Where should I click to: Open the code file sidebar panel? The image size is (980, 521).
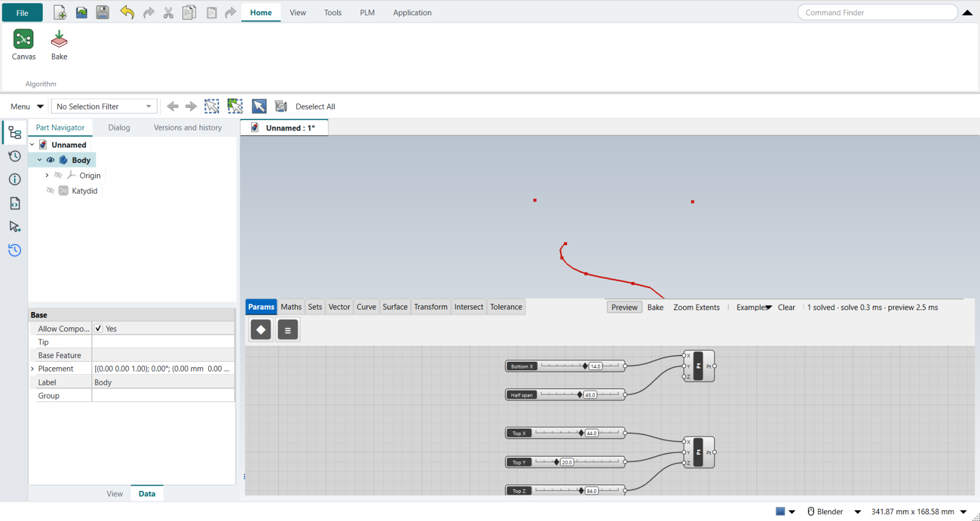coord(15,203)
